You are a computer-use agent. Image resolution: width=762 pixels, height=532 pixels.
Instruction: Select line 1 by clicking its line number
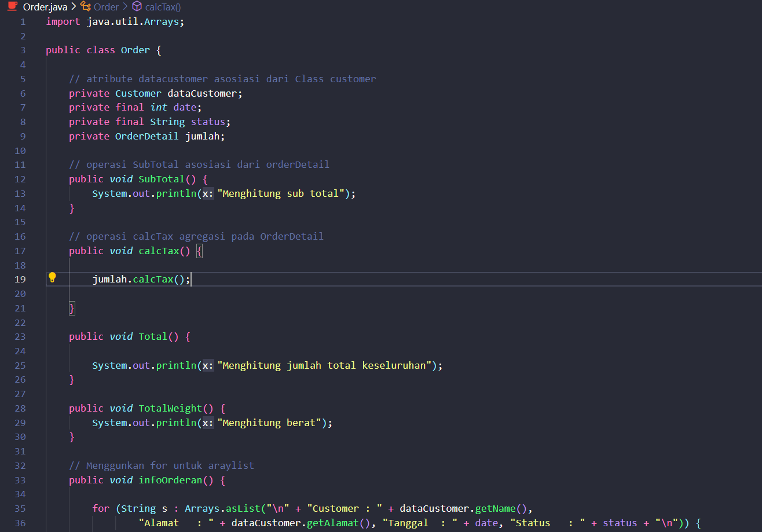(23, 21)
